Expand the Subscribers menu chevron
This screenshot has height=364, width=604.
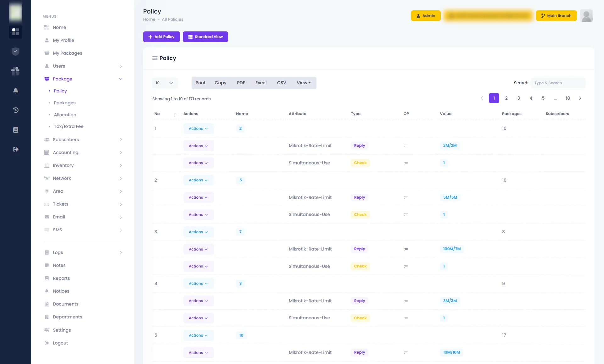tap(121, 140)
